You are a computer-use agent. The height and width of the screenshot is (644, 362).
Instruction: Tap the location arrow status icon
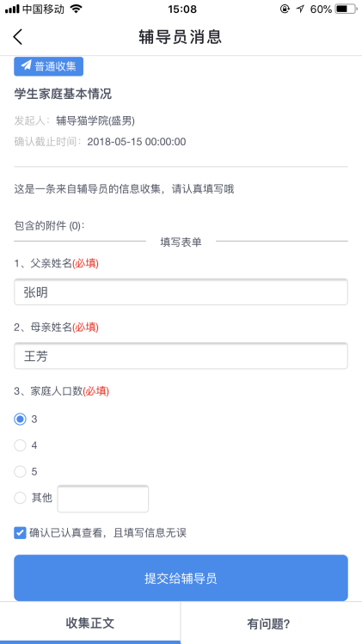300,9
